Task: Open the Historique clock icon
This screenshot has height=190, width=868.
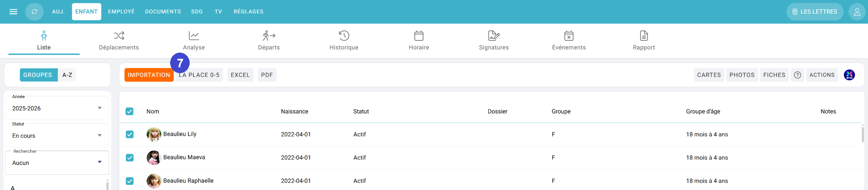Action: (x=344, y=36)
